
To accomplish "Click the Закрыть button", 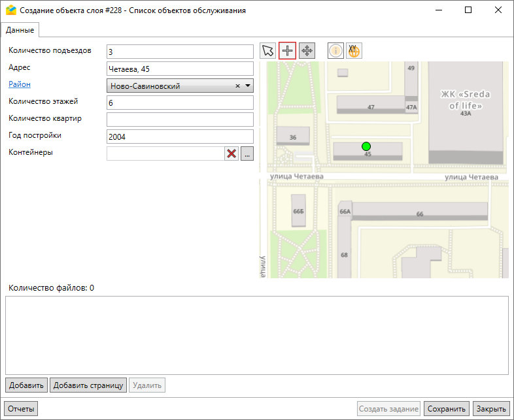I will tap(490, 409).
